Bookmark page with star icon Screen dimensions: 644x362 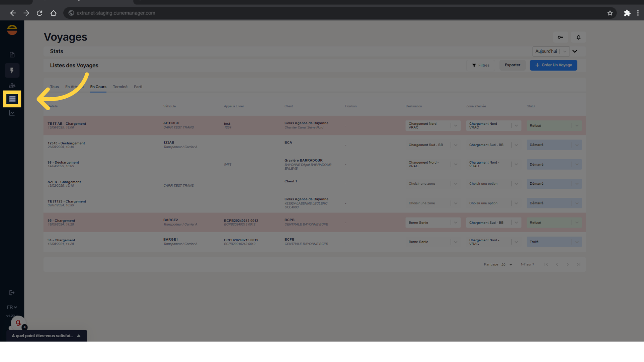coord(610,13)
